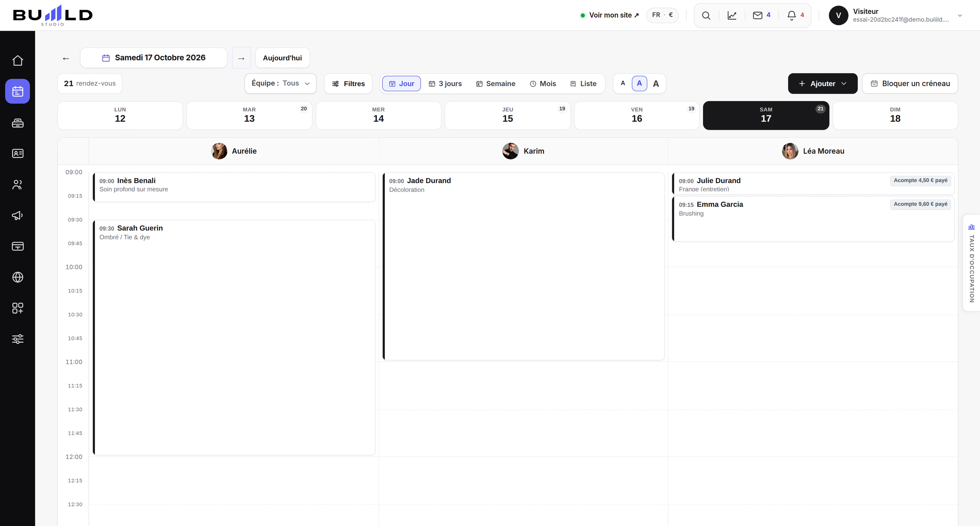Select day DIM 18
980x526 pixels.
coord(895,115)
